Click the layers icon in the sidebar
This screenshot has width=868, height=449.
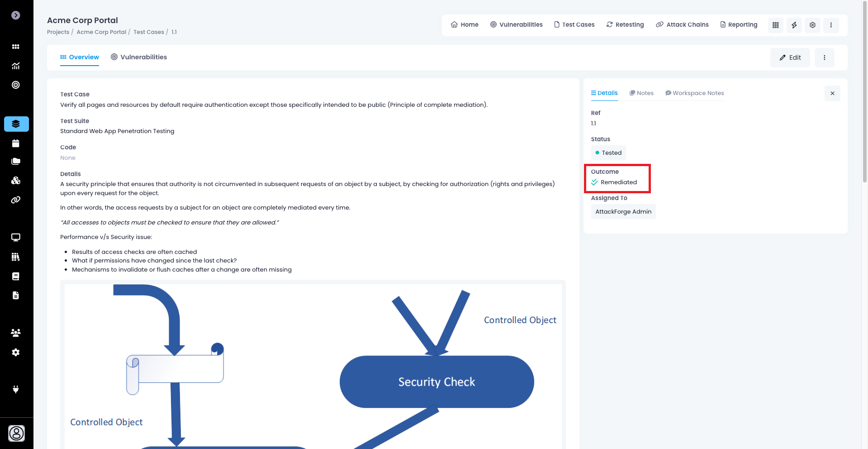click(16, 124)
